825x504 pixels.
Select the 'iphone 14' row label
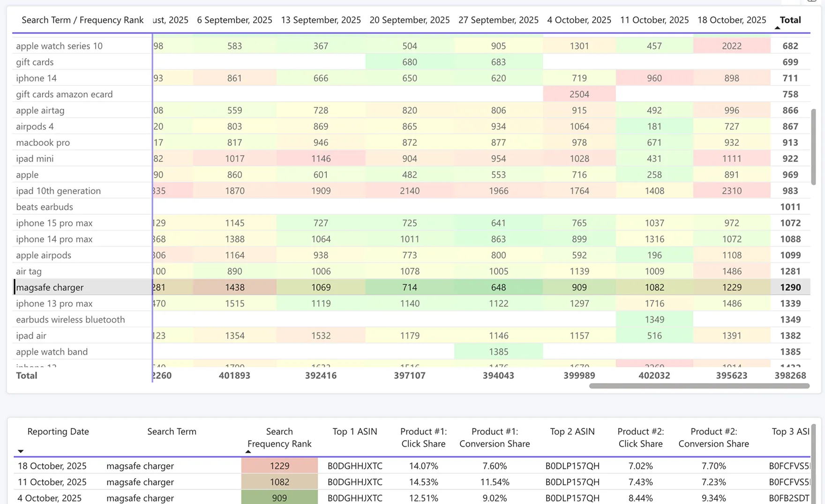coord(36,78)
